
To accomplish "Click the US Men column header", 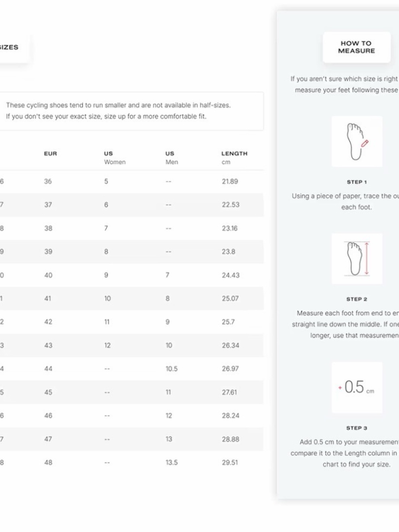I will (x=172, y=158).
